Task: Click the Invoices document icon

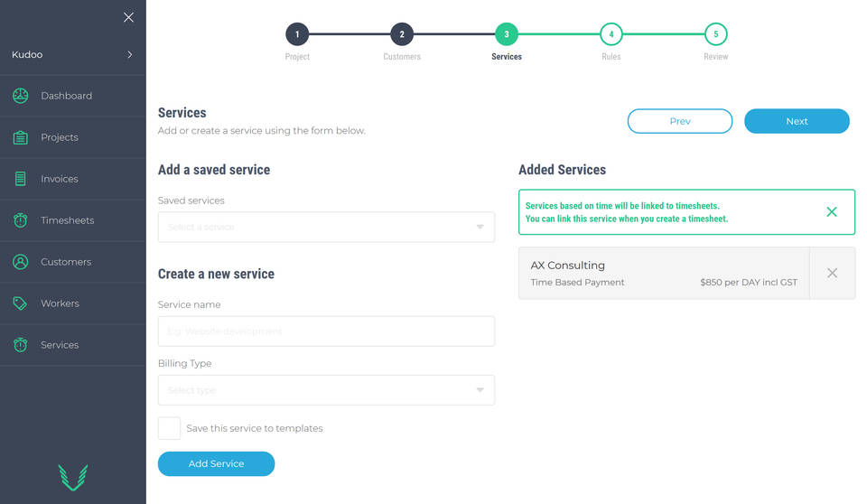Action: tap(21, 179)
